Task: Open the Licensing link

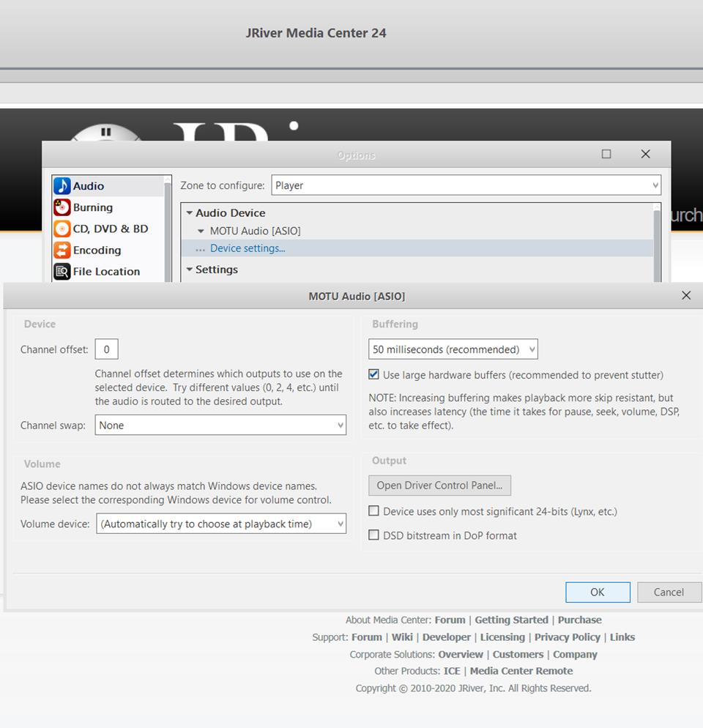Action: point(502,637)
